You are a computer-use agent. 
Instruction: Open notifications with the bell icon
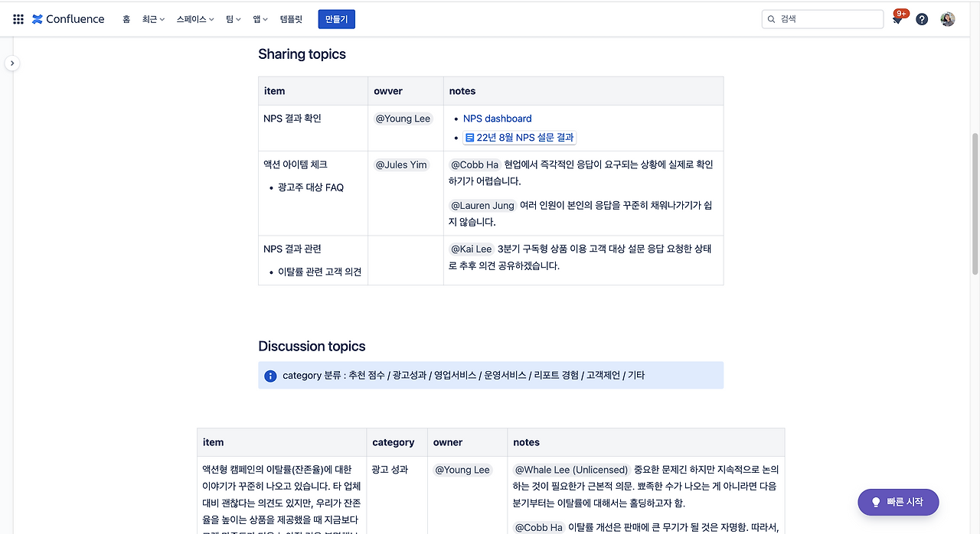896,19
